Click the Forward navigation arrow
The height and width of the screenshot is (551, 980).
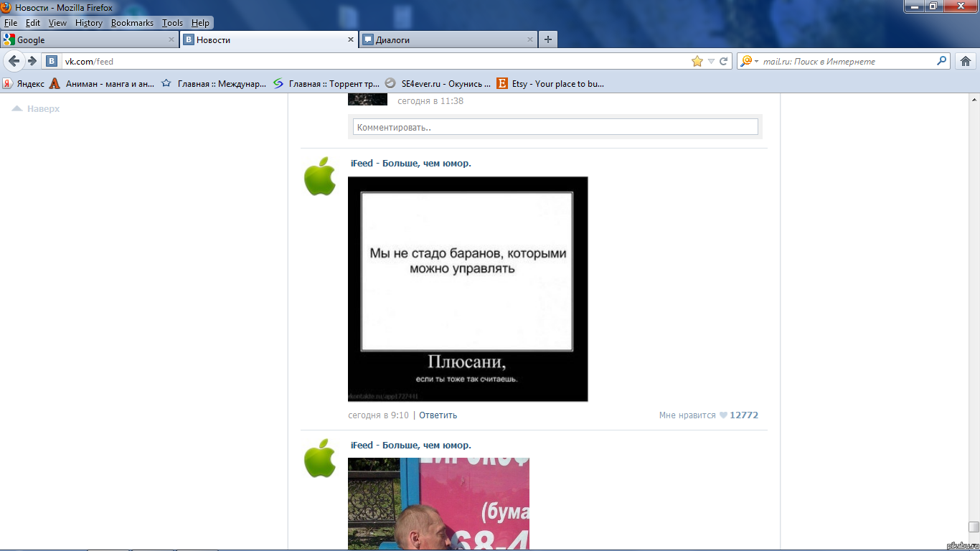coord(32,61)
